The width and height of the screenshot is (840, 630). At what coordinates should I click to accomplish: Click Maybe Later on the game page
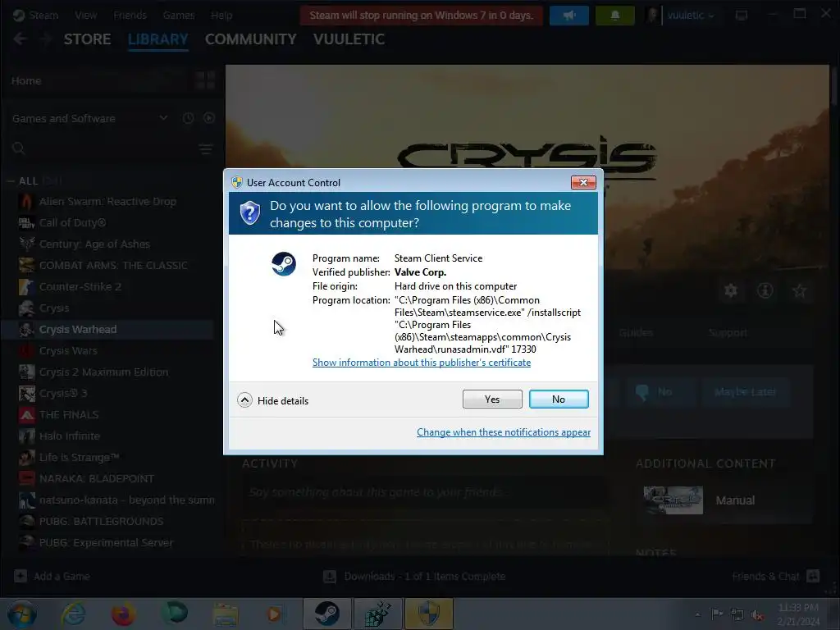745,392
